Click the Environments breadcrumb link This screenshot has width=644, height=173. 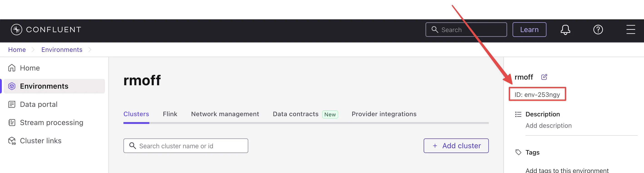62,50
